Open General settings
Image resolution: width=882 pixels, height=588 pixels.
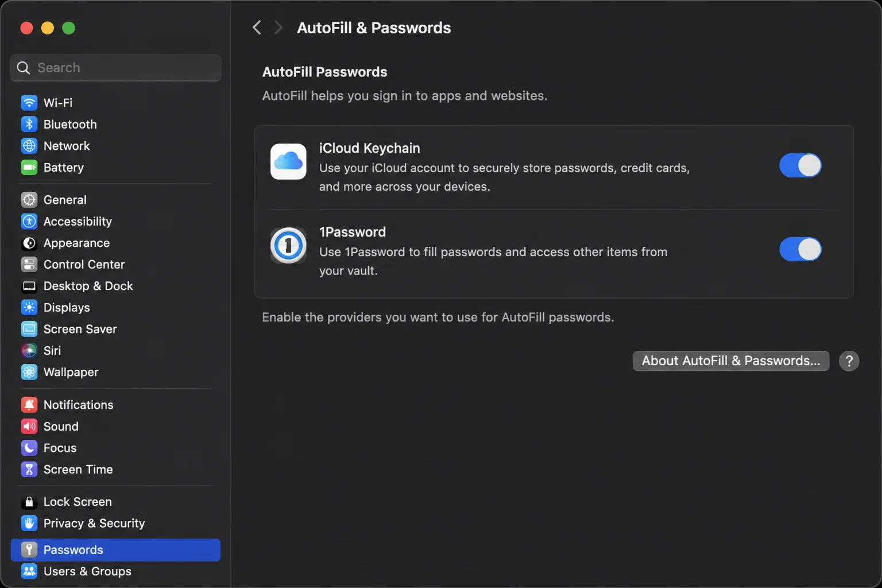click(x=115, y=200)
